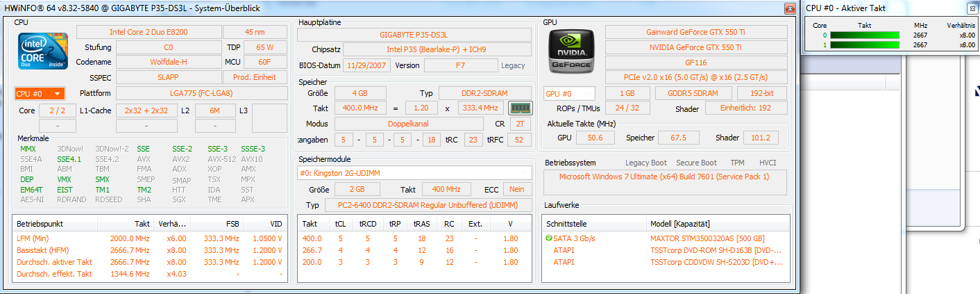Click the PCIe v2.0 x16 interface value
Viewport: 980px width, 294px height.
tap(696, 77)
